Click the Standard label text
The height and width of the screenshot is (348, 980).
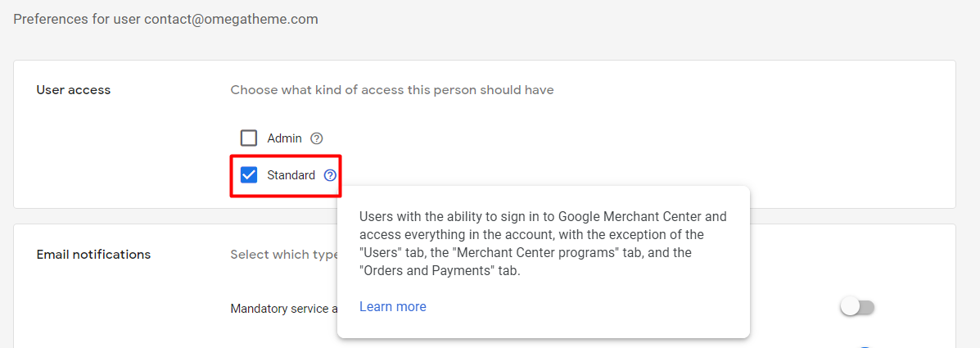click(x=291, y=175)
